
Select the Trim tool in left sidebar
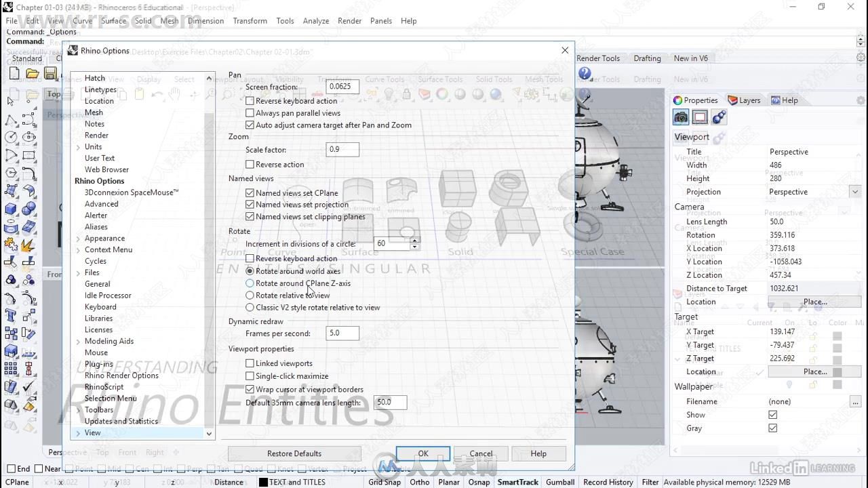pyautogui.click(x=11, y=262)
